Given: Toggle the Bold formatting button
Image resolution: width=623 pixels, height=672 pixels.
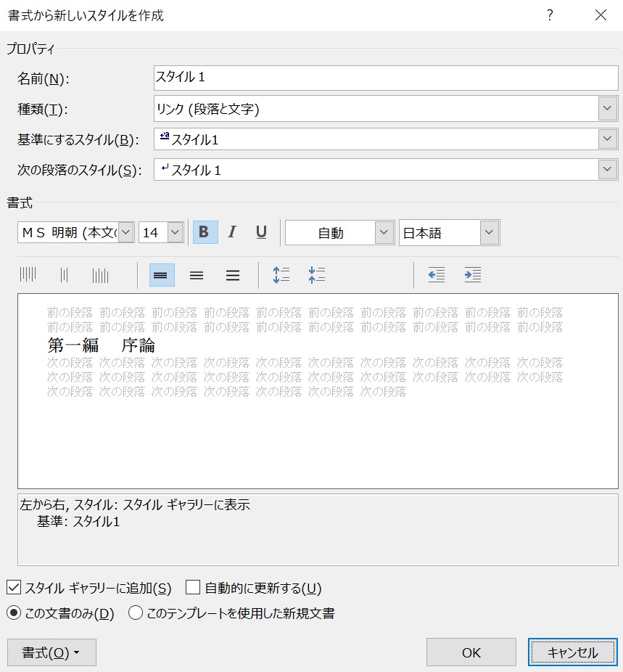Looking at the screenshot, I should pos(205,232).
